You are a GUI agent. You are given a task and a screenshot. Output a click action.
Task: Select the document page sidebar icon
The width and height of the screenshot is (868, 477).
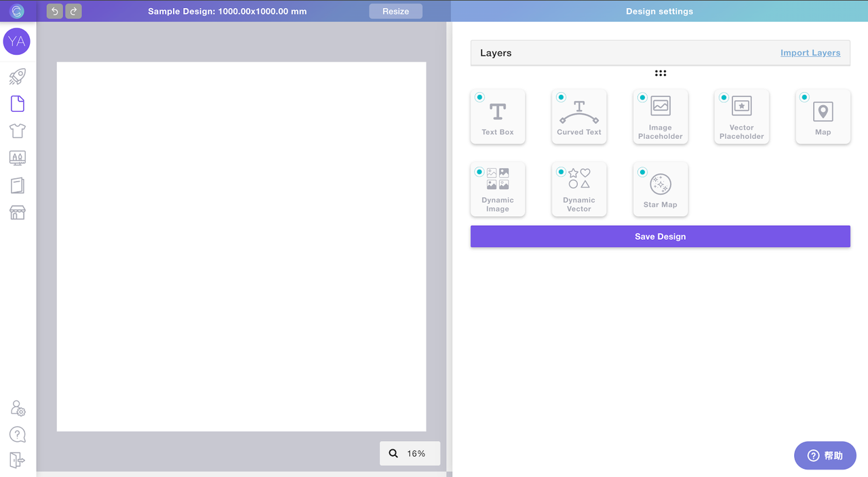[17, 104]
